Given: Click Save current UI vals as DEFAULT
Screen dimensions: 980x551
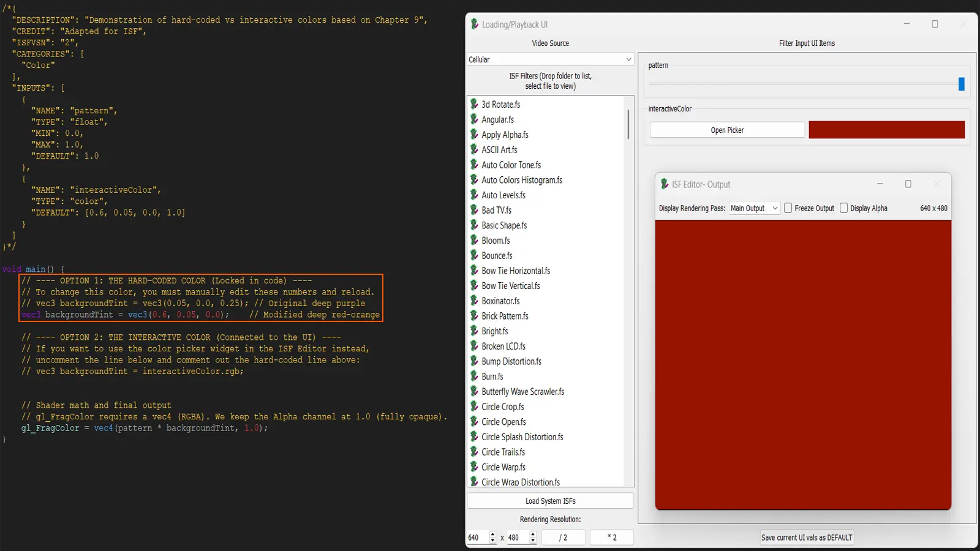Looking at the screenshot, I should [807, 538].
